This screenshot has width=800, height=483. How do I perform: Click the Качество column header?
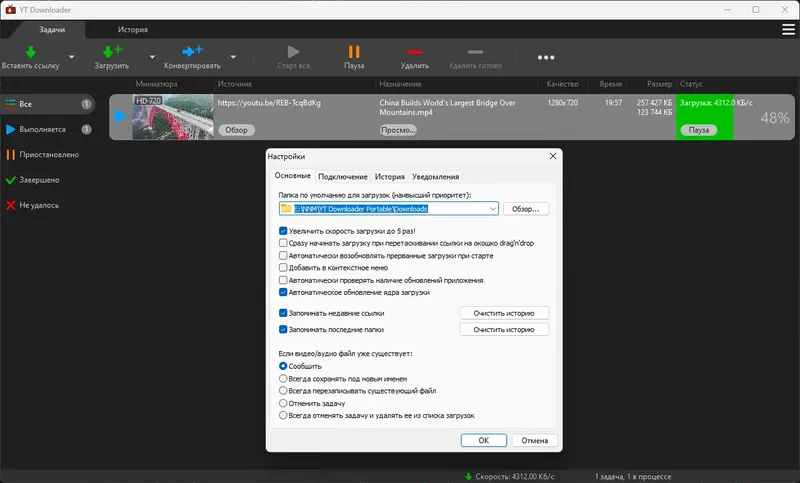coord(562,84)
